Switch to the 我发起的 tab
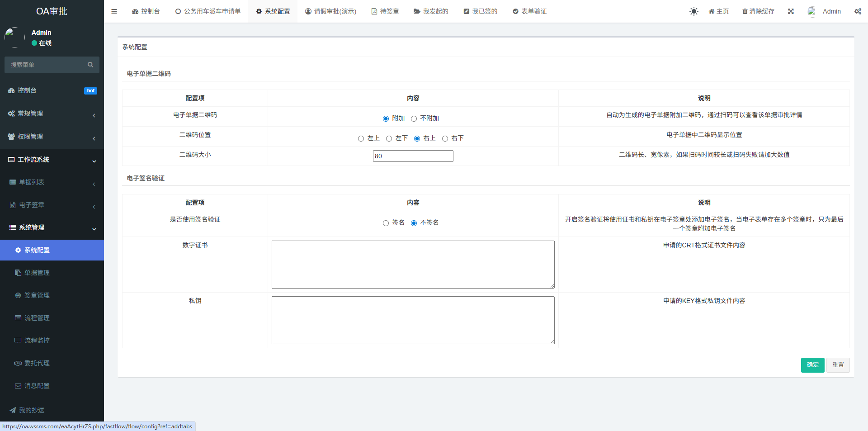The image size is (868, 431). click(431, 11)
